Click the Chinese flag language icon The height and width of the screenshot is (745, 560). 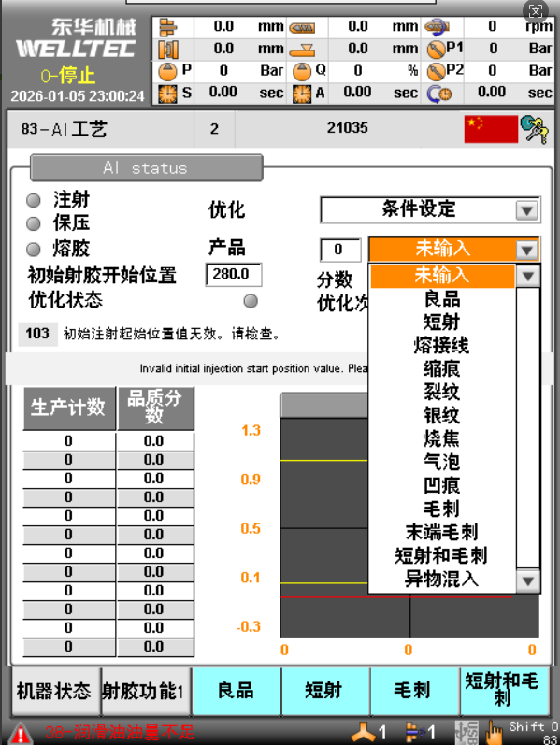pyautogui.click(x=491, y=129)
